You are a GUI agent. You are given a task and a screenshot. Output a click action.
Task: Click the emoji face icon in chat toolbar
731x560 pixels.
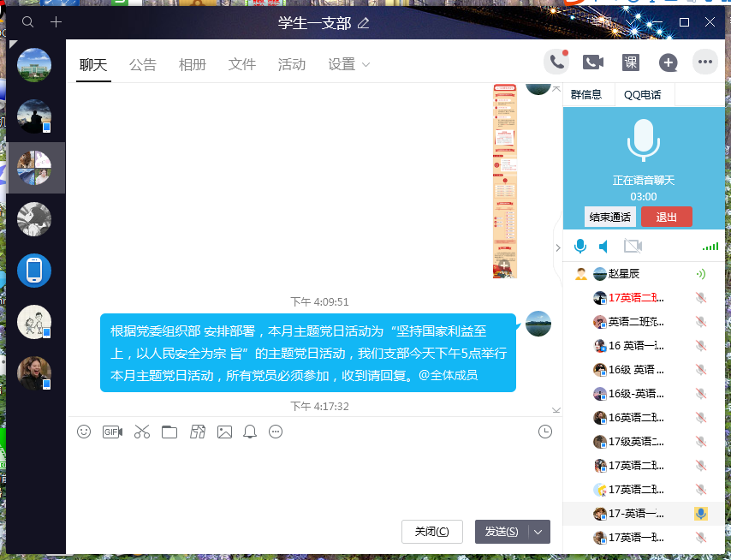coord(84,432)
